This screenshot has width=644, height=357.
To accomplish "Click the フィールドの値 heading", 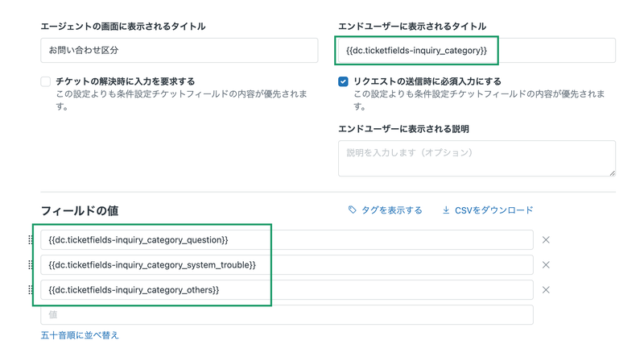I will (80, 211).
